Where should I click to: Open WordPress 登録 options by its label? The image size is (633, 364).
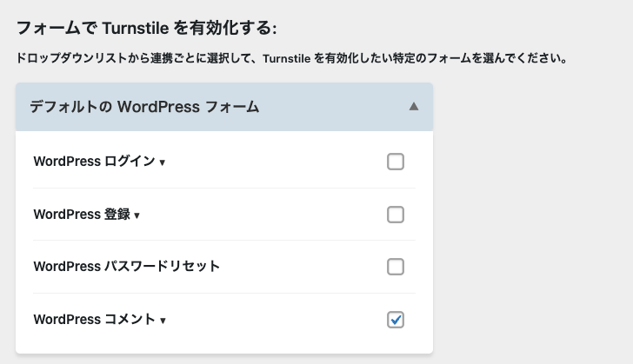tap(81, 215)
